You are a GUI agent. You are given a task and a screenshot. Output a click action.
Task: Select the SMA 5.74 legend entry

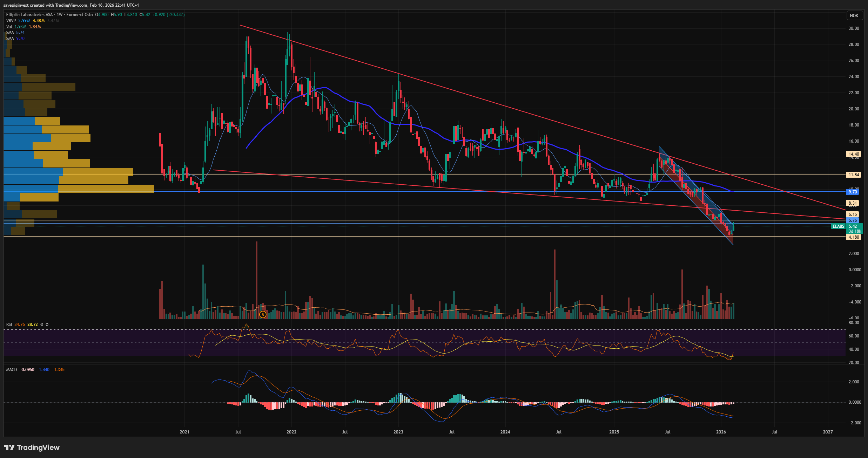coord(10,33)
